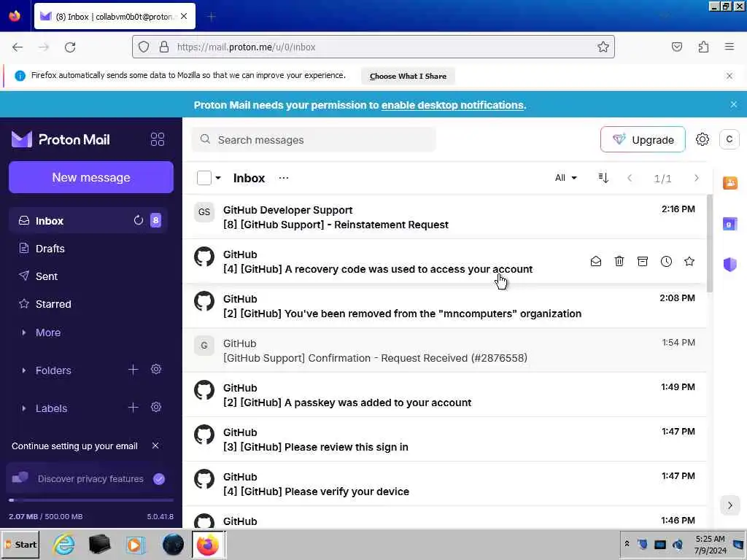Image resolution: width=747 pixels, height=560 pixels.
Task: Open the Proton apps grid icon
Action: coord(158,139)
